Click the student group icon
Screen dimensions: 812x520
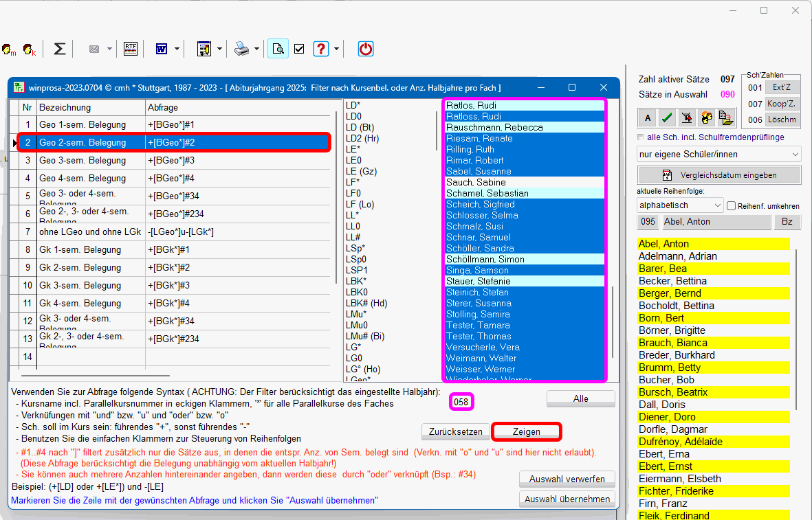[705, 117]
